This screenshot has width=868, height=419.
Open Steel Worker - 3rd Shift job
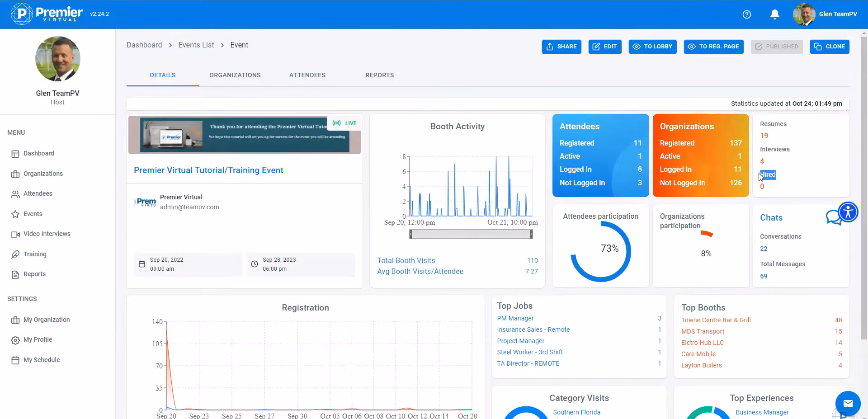pyautogui.click(x=530, y=353)
